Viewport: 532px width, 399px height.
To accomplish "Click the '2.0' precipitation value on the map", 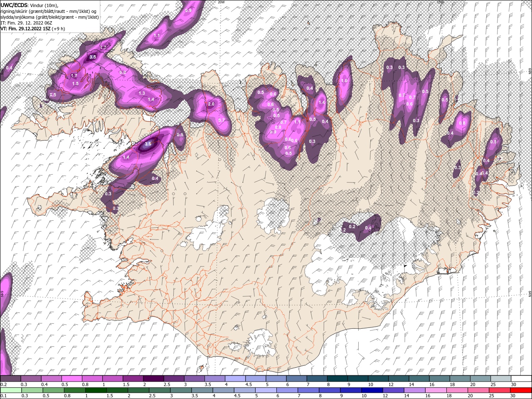I will pos(211,104).
